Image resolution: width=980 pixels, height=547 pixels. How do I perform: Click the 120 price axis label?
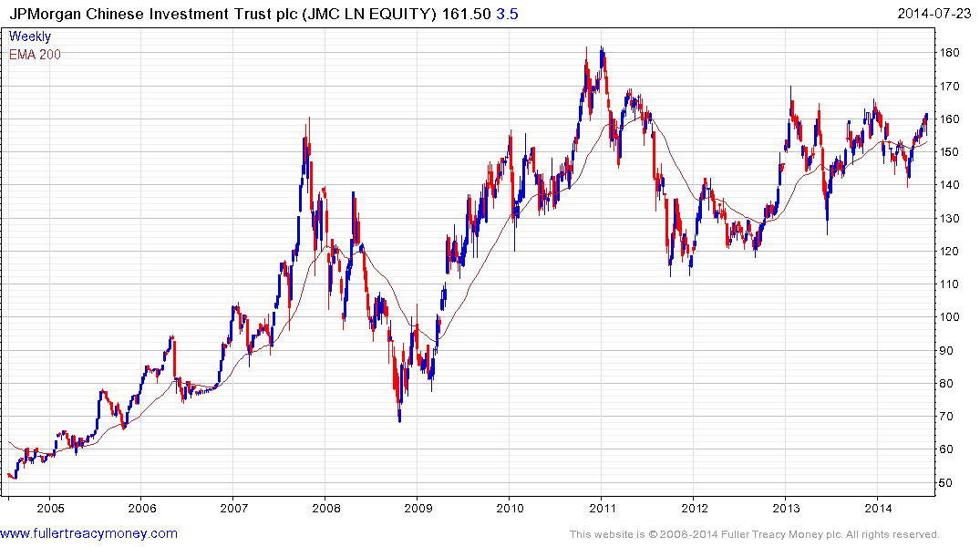pyautogui.click(x=949, y=252)
